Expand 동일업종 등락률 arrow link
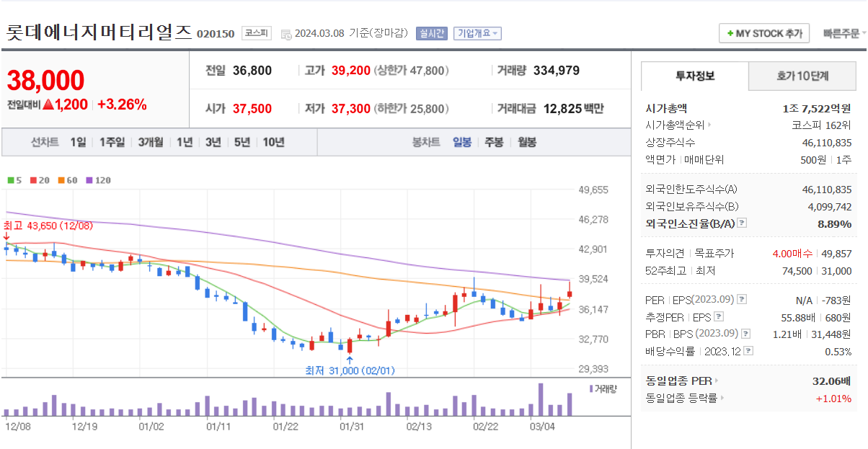868x449 pixels. [x=722, y=398]
